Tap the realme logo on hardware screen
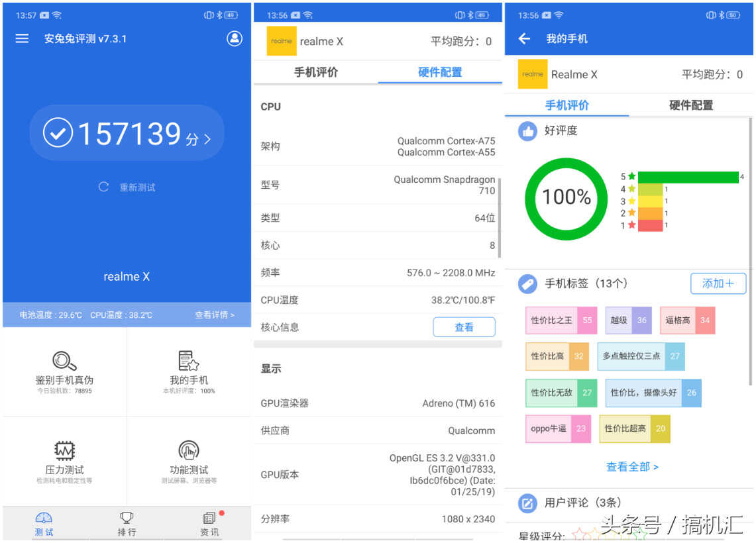This screenshot has width=756, height=543. coord(282,42)
